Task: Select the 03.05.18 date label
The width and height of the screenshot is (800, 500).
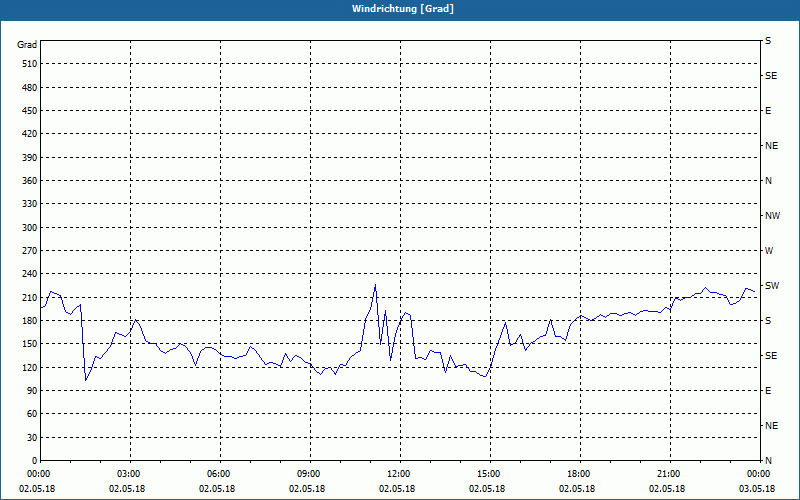Action: 757,489
